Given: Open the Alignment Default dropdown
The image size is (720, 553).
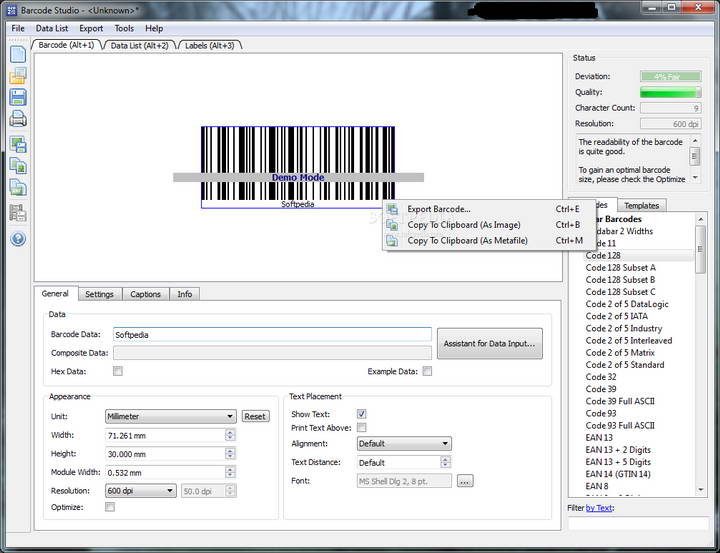Looking at the screenshot, I should click(x=404, y=444).
